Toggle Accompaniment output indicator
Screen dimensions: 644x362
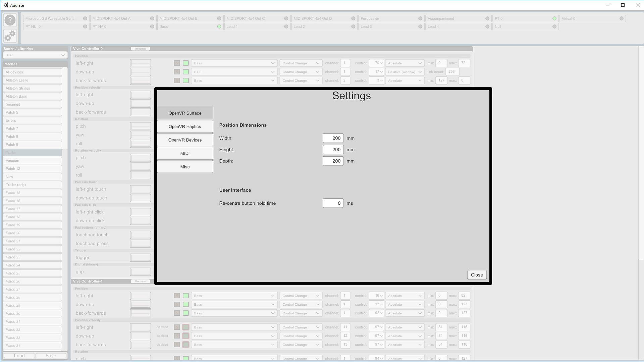pos(488,18)
